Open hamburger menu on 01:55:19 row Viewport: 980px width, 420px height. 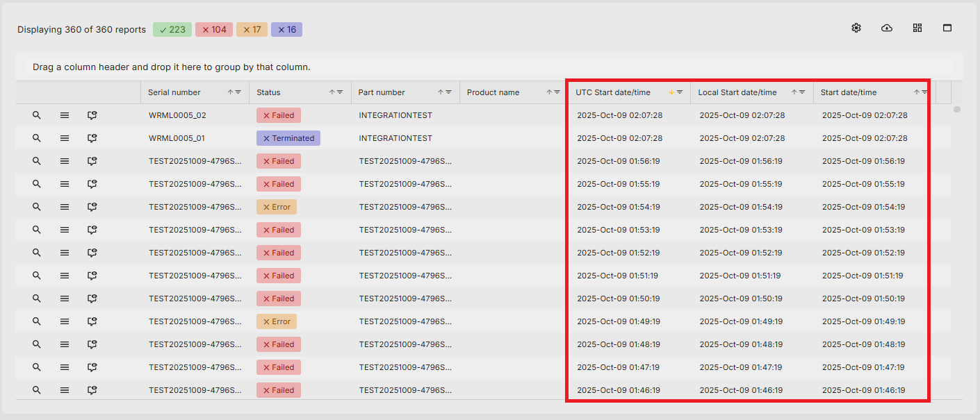coord(65,184)
